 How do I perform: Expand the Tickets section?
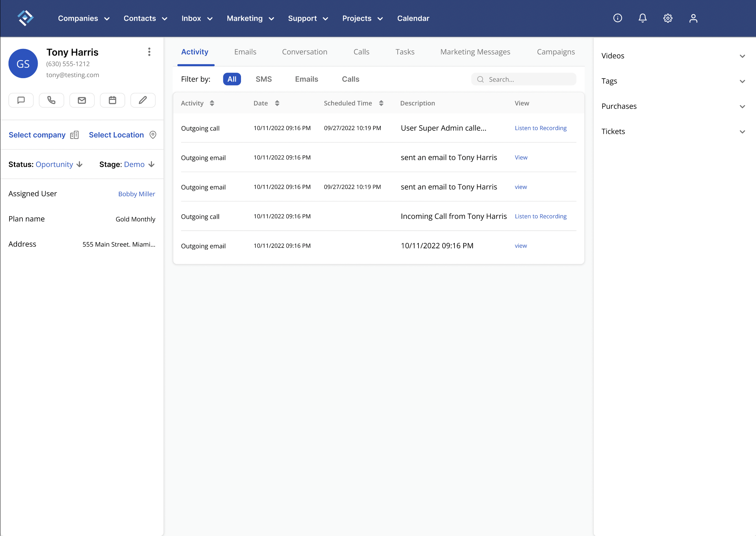tap(673, 131)
